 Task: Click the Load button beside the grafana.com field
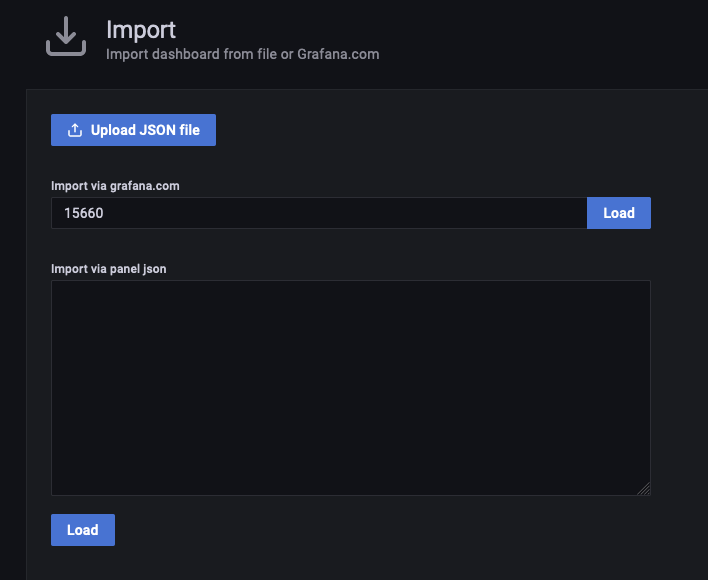(x=618, y=213)
